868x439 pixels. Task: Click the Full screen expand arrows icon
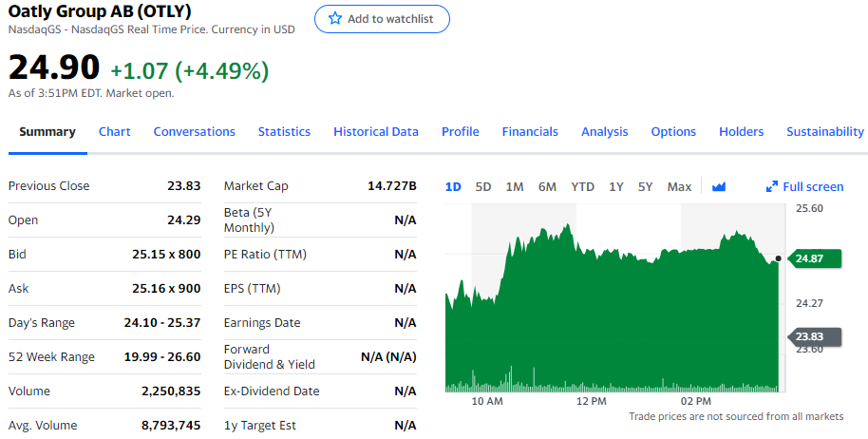[772, 186]
